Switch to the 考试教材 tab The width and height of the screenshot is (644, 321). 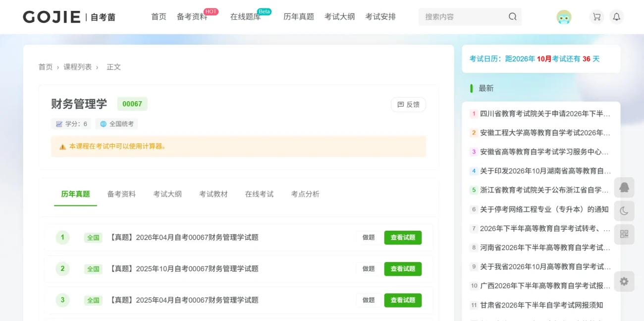pyautogui.click(x=214, y=194)
